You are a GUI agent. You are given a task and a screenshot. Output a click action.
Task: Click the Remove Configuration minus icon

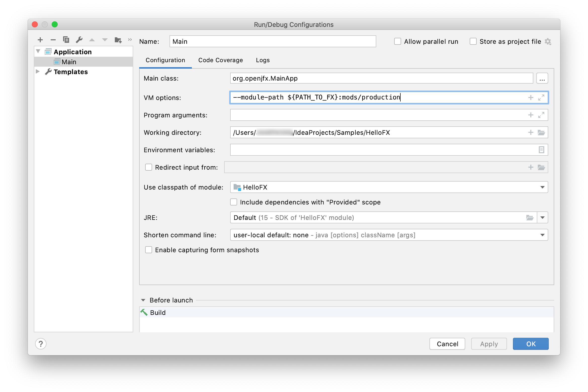53,40
